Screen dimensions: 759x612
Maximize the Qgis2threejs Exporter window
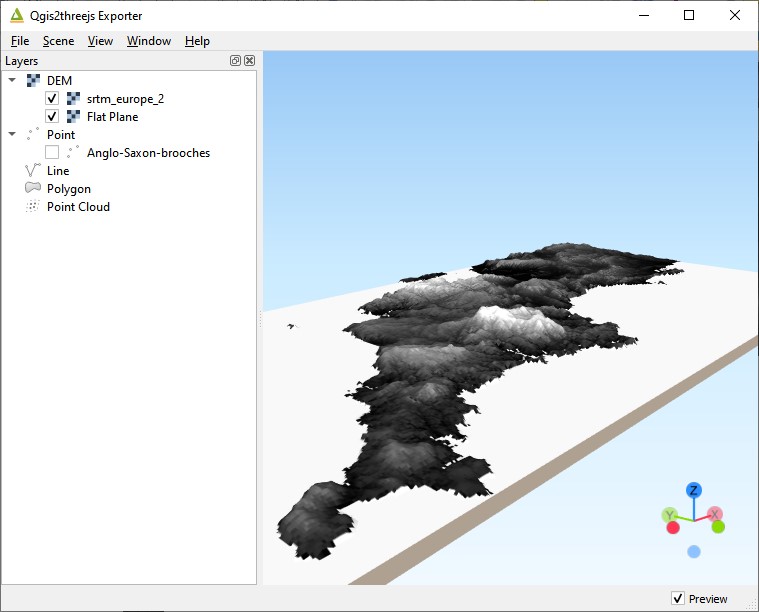pyautogui.click(x=689, y=15)
